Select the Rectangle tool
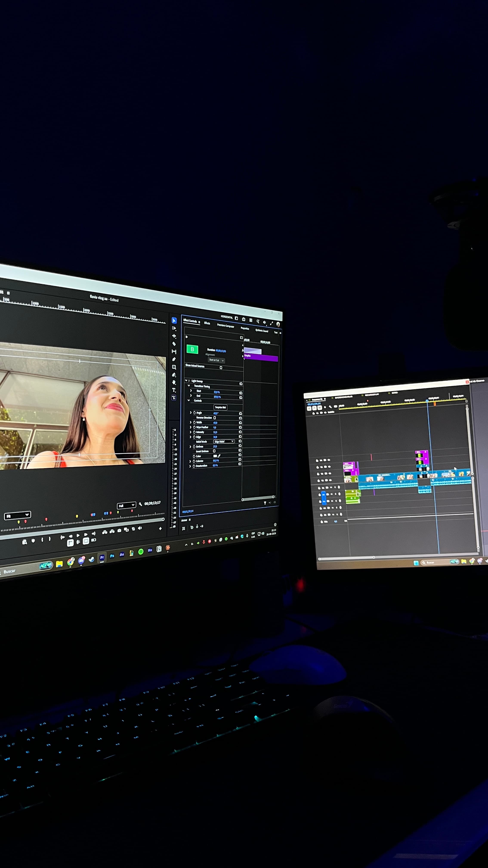This screenshot has width=488, height=868. coord(174,367)
